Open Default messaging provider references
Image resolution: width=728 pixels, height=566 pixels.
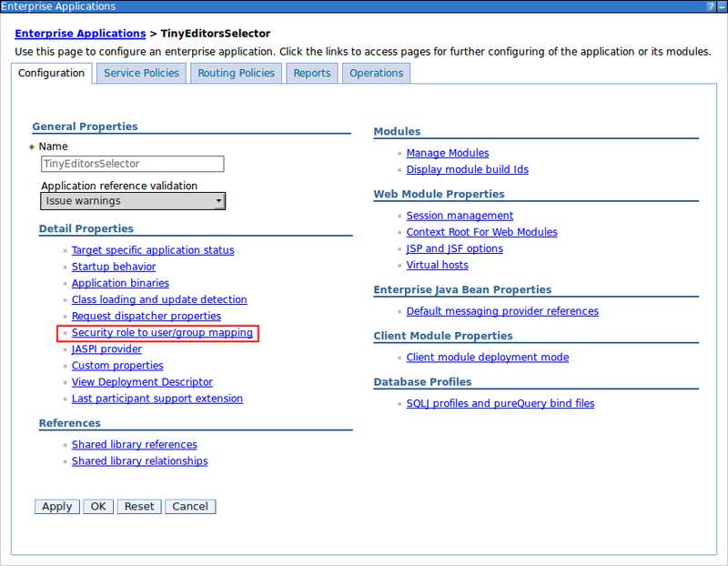coord(502,310)
